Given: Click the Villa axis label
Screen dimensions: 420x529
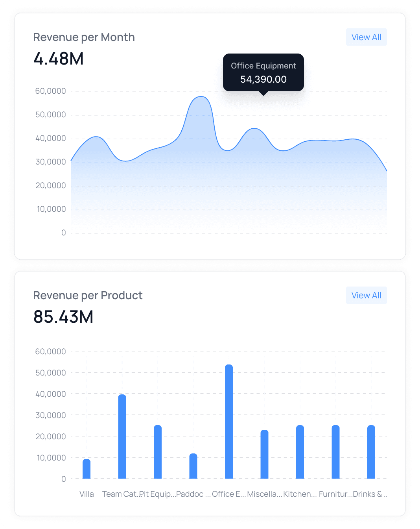Looking at the screenshot, I should (x=87, y=494).
